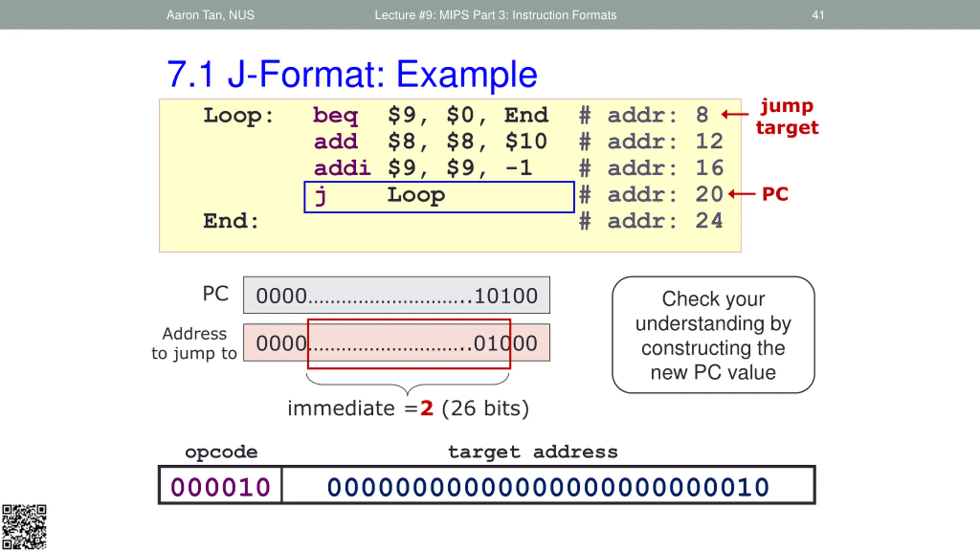The image size is (980, 551).
Task: Click the red 'jump target' label
Action: 787,117
